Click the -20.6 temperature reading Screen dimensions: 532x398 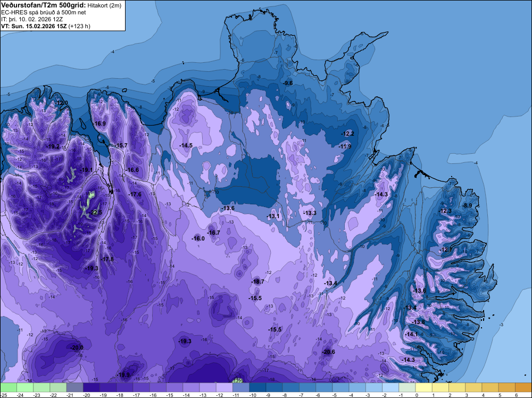[329, 352]
